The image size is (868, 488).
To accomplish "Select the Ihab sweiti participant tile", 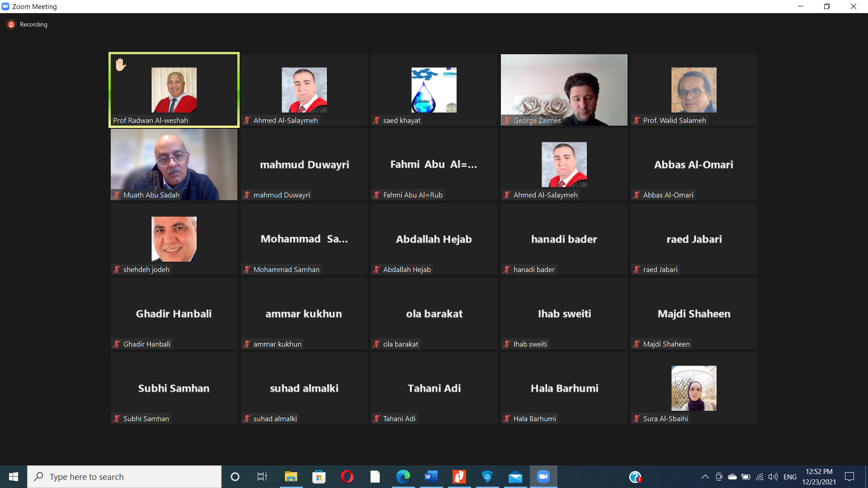I will tap(564, 314).
